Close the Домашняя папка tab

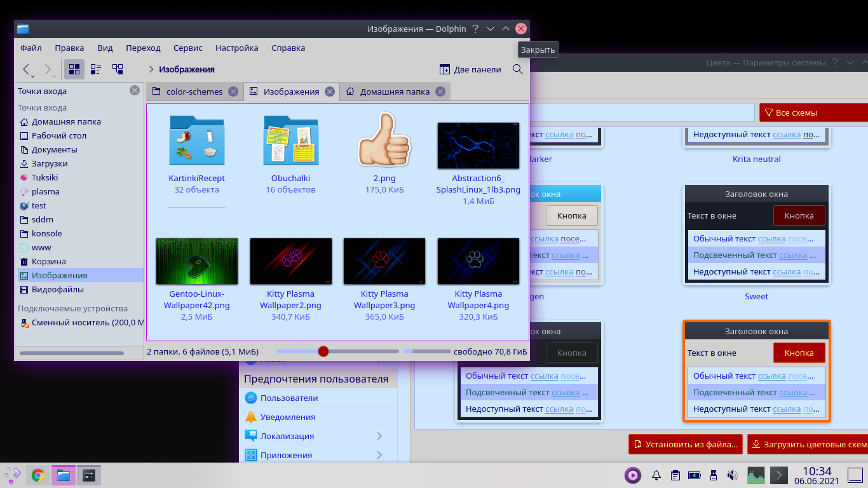pyautogui.click(x=440, y=91)
